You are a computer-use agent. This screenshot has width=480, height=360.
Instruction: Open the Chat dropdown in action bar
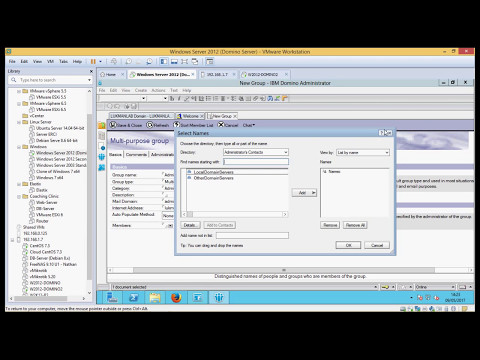click(x=249, y=125)
